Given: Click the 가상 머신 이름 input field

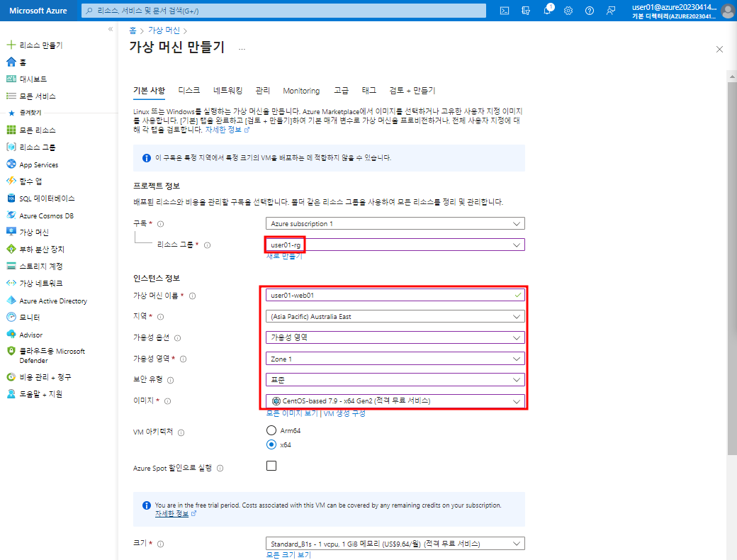Looking at the screenshot, I should pos(395,296).
